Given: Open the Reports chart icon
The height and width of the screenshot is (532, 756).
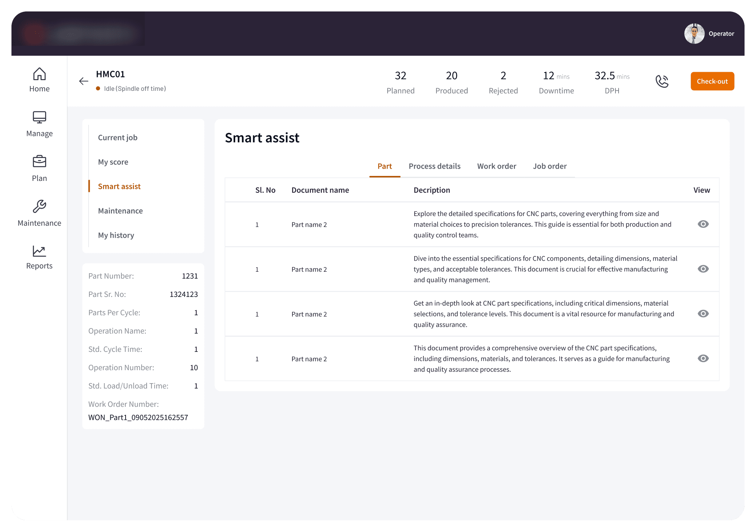Looking at the screenshot, I should 39,251.
